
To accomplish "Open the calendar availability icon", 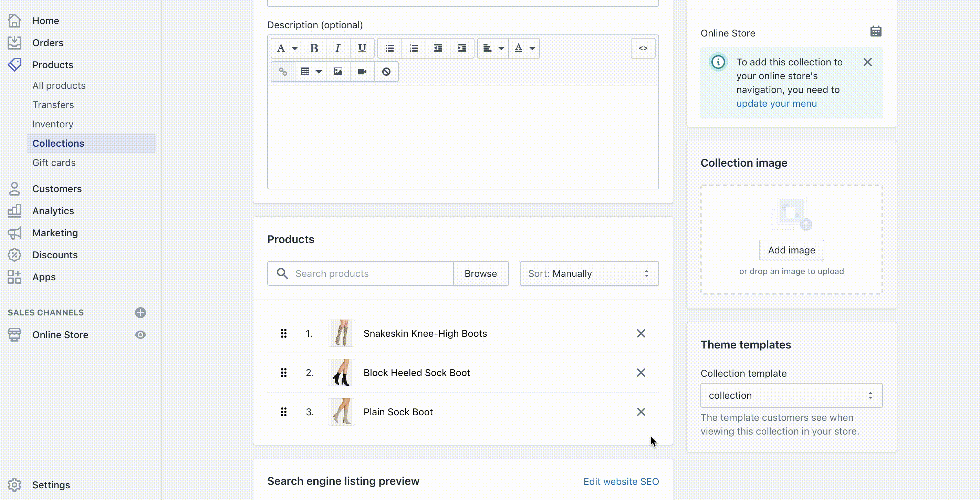I will [x=876, y=32].
